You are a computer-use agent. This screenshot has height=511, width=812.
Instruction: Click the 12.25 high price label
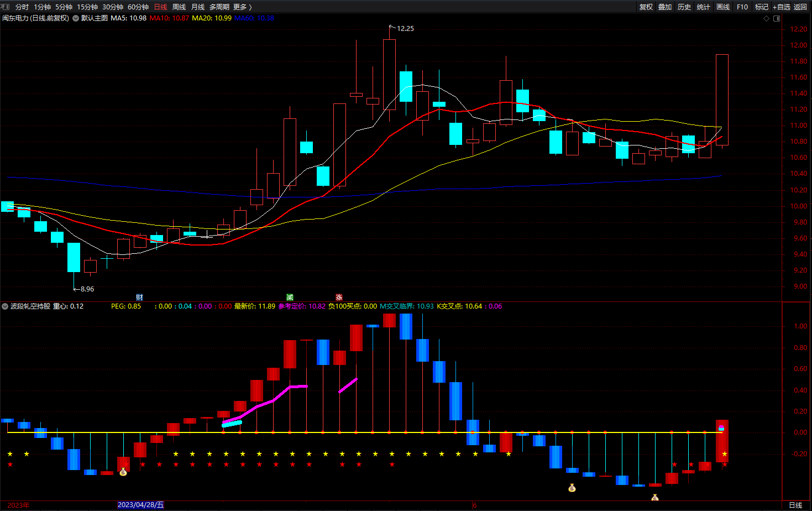point(405,29)
